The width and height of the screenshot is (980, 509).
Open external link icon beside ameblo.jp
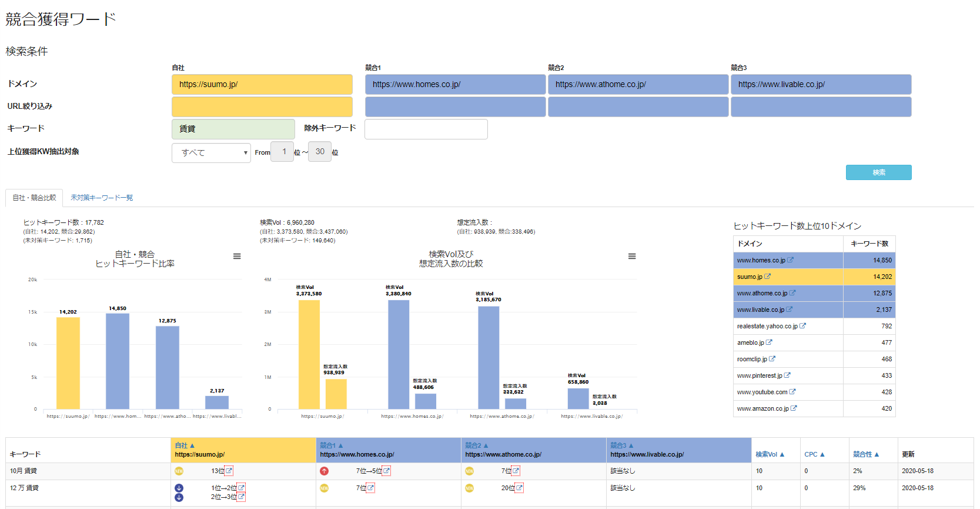pos(769,342)
